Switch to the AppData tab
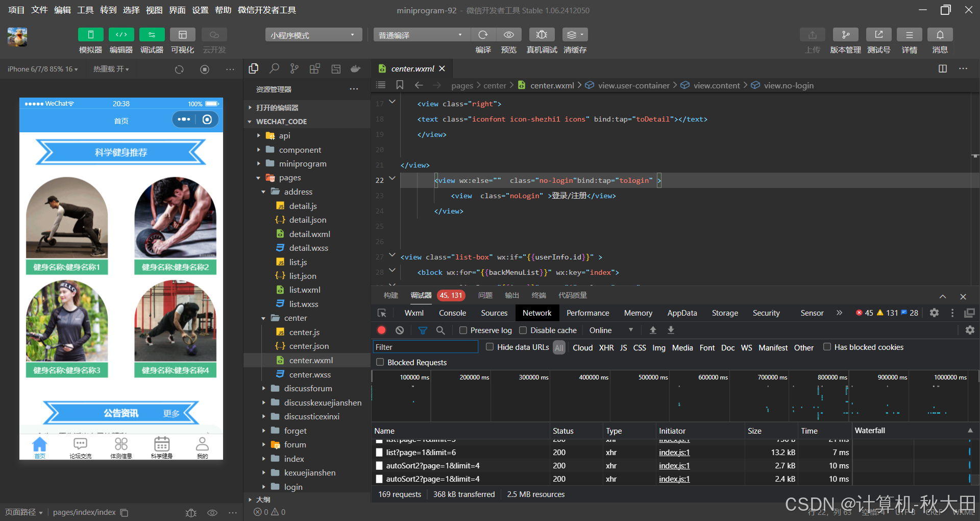 (x=682, y=313)
